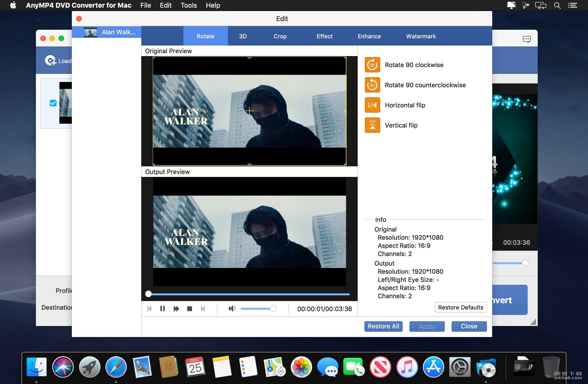Click the Close button in Edit

pos(469,326)
